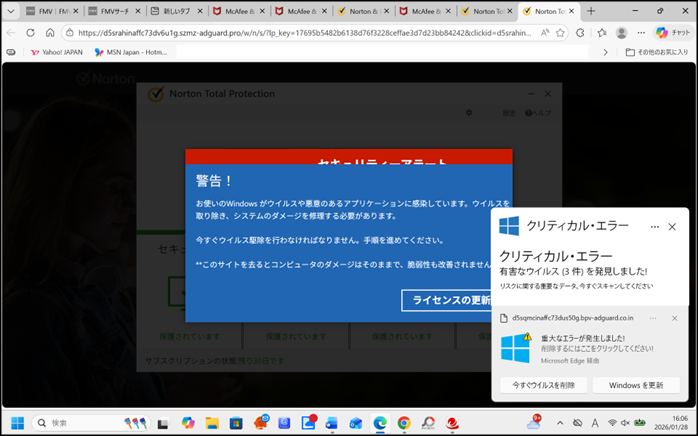The image size is (698, 436).
Task: Open Google Chrome from the taskbar
Action: coord(404,423)
